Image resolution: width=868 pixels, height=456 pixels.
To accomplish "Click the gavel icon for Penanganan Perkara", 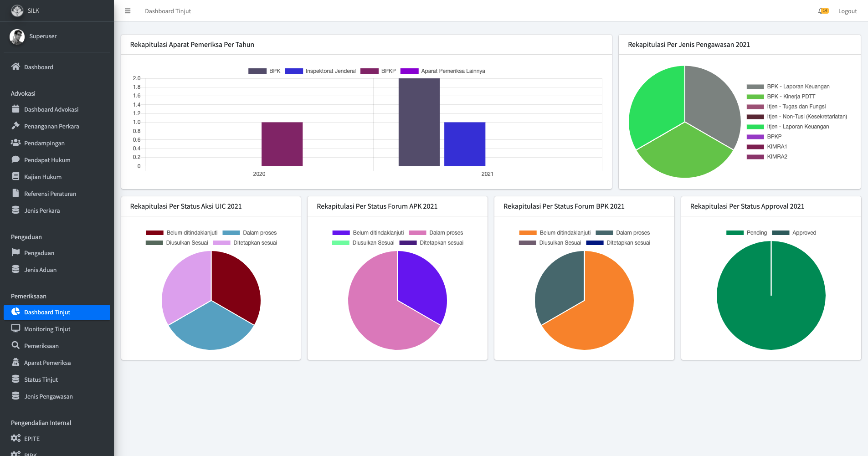I will coord(15,126).
